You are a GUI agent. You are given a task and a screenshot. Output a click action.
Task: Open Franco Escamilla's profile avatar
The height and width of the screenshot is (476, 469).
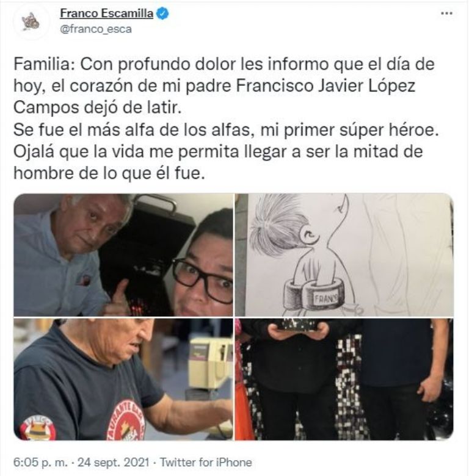(31, 22)
